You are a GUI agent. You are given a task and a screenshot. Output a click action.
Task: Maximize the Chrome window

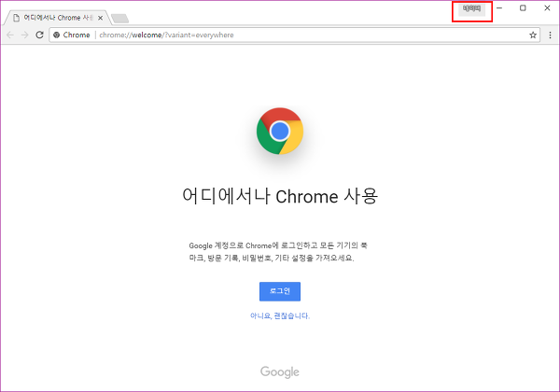point(523,7)
